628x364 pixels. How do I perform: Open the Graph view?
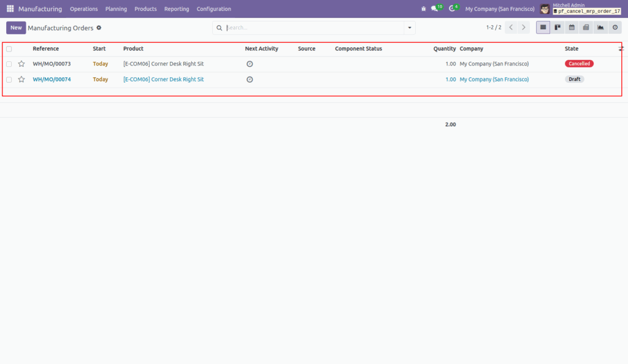(600, 27)
